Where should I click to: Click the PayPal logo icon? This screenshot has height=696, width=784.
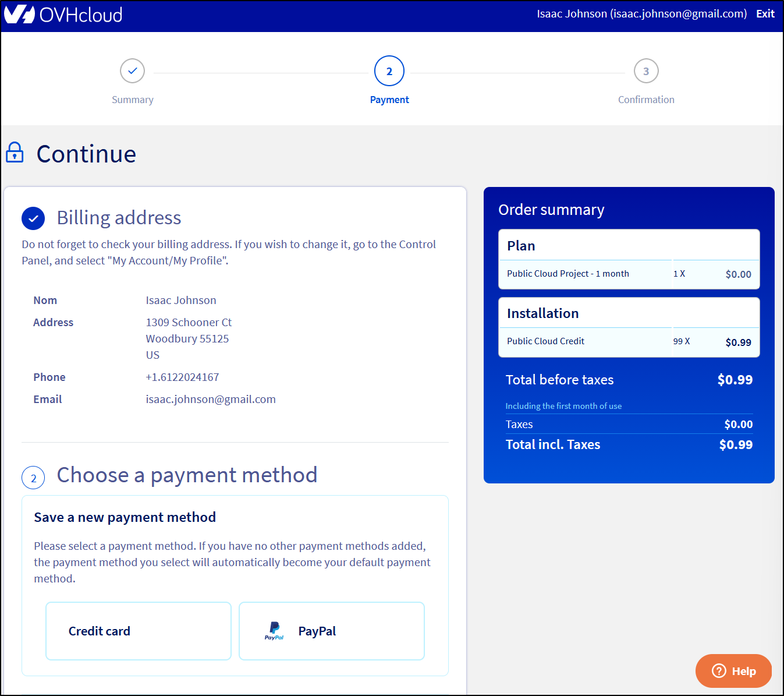tap(274, 631)
